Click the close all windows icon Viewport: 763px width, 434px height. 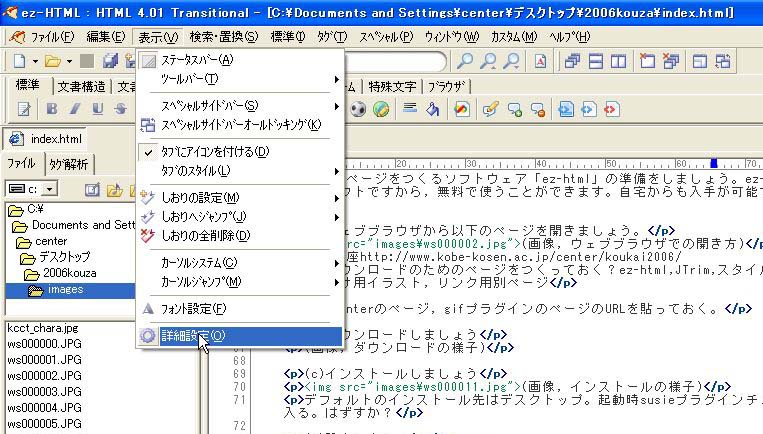671,61
